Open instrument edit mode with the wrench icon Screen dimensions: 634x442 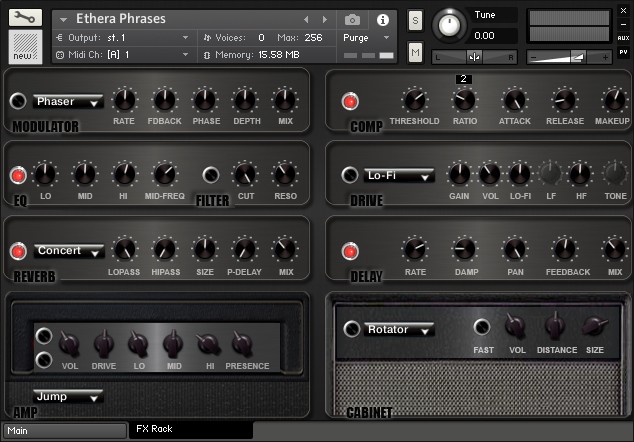point(25,17)
